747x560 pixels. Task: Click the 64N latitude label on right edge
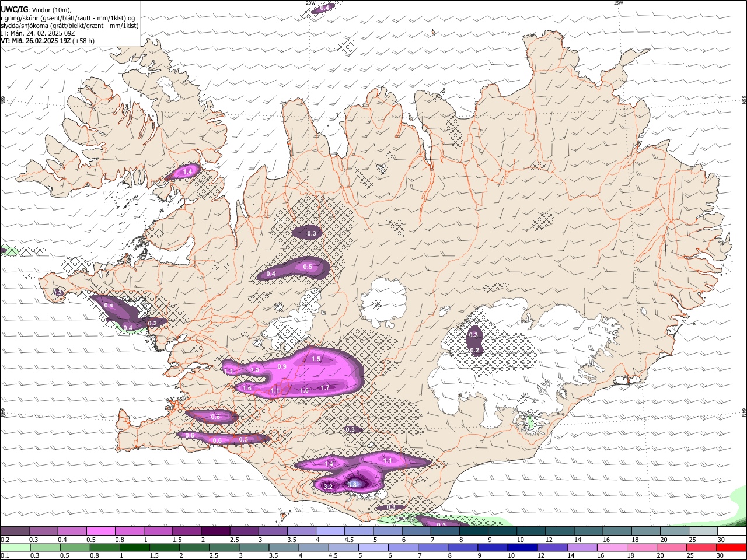click(x=744, y=412)
